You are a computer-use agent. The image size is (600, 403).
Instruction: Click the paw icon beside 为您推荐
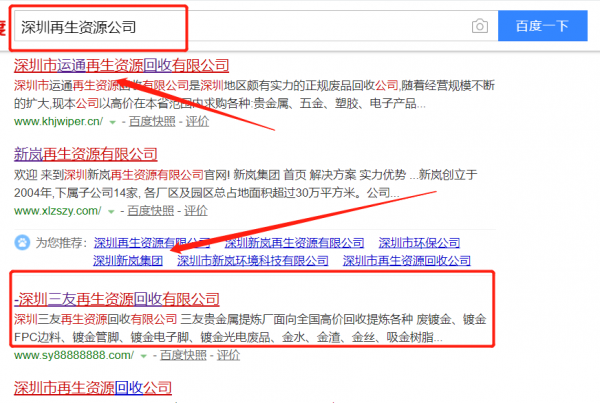point(22,242)
